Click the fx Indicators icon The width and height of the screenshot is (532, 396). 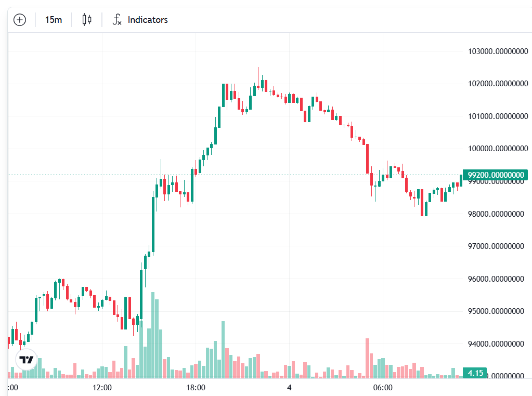coord(118,20)
